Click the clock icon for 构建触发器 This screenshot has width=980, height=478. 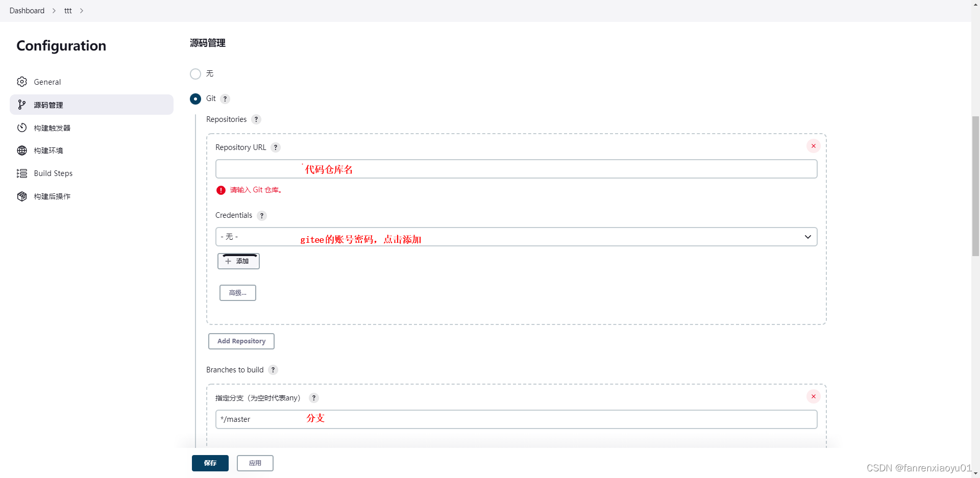click(22, 128)
